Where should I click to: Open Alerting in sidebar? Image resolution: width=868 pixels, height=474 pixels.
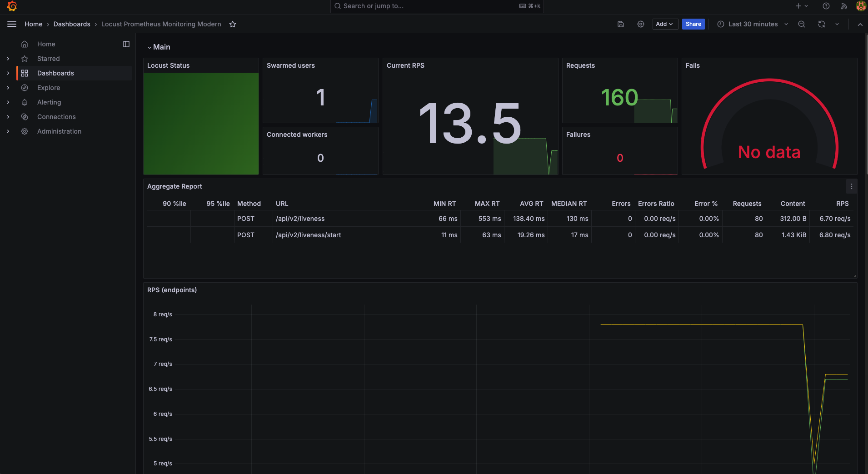coord(49,102)
